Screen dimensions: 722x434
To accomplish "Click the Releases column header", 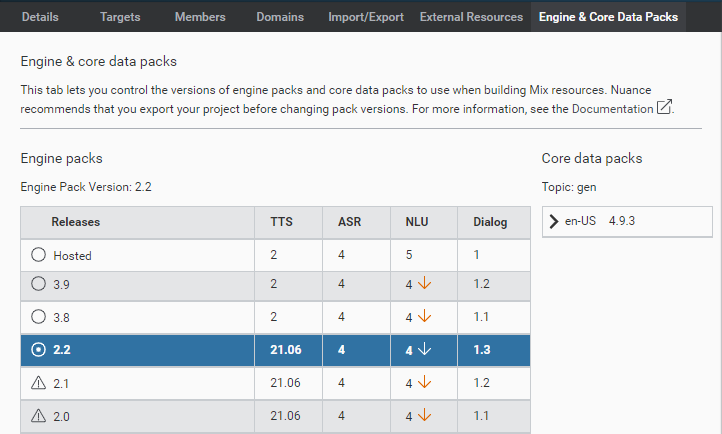I will pos(76,222).
